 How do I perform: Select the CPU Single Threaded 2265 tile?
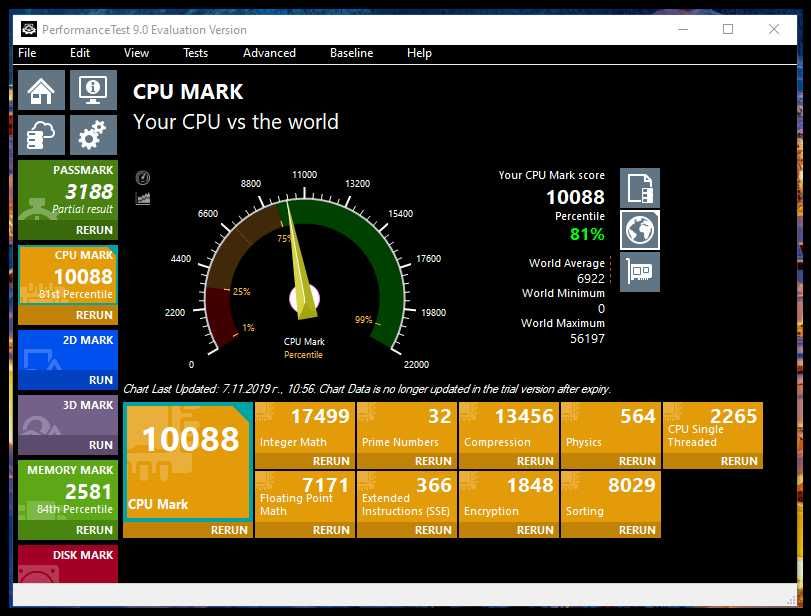tap(713, 428)
